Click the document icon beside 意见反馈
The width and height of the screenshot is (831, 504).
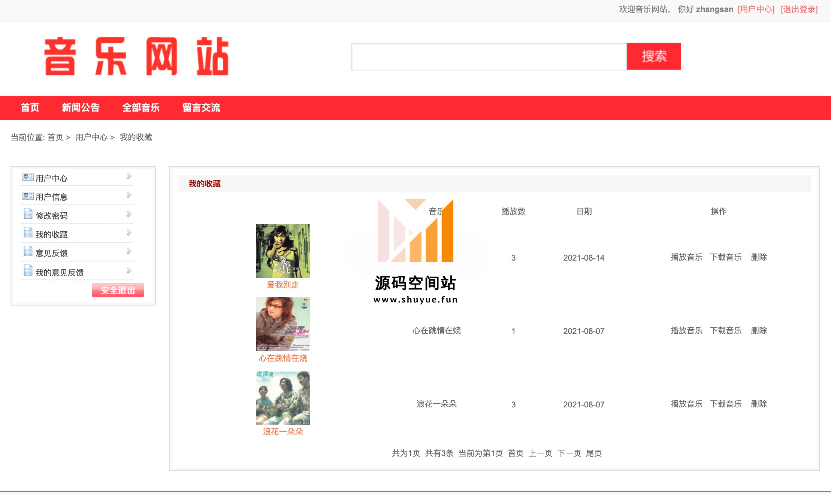tap(28, 251)
